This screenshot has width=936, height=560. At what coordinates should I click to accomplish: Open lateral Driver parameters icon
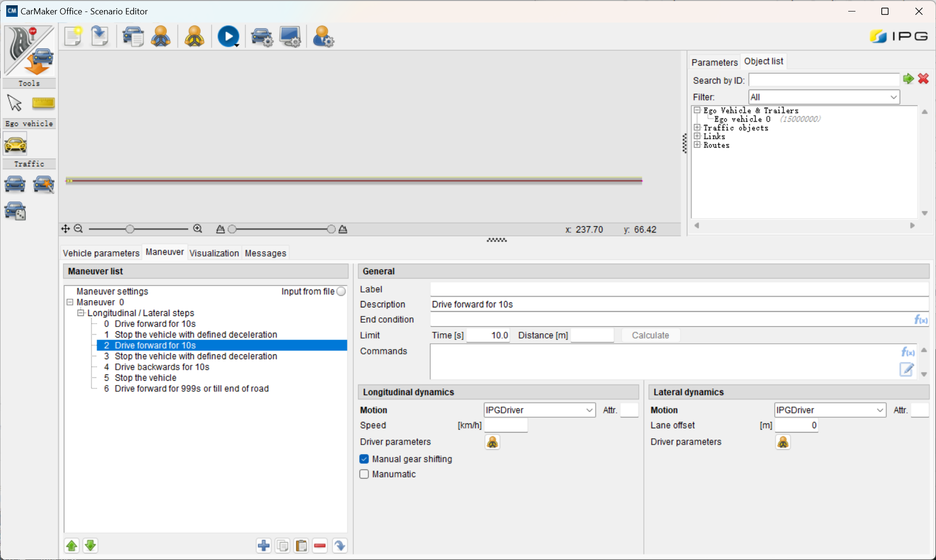pos(783,442)
